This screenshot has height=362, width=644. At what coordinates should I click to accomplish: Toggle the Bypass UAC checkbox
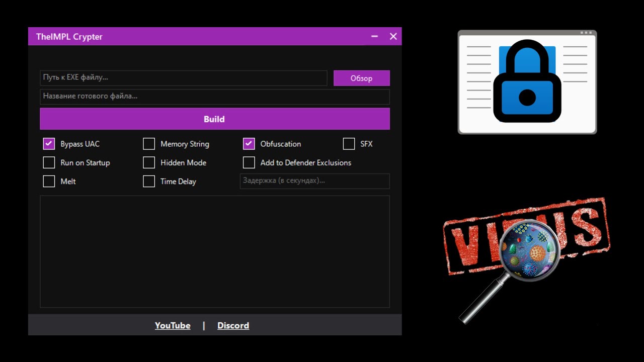point(49,144)
